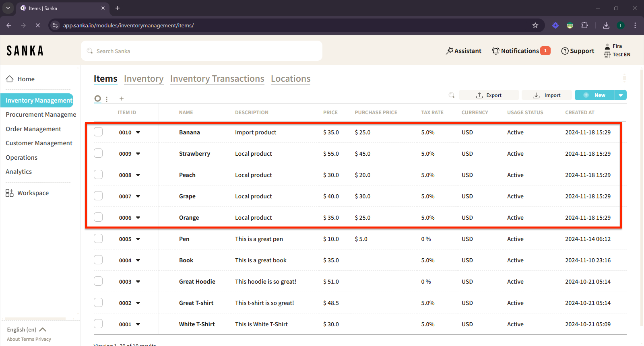Click the plus icon to add view
The image size is (644, 346).
(x=122, y=99)
